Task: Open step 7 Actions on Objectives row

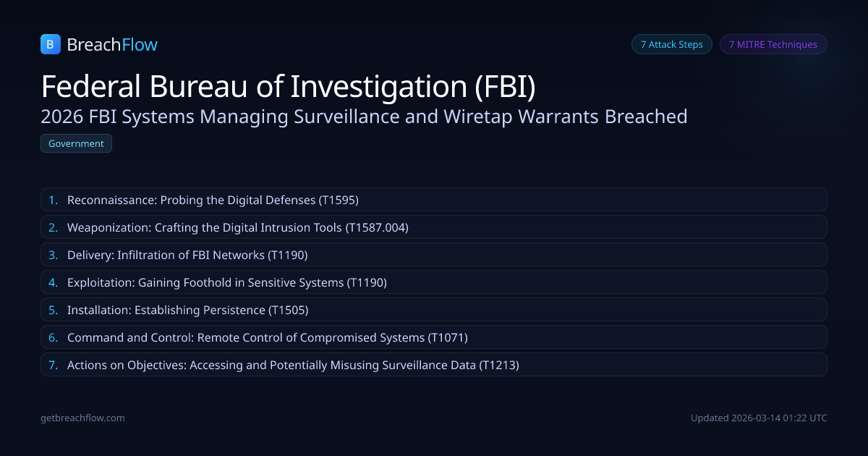Action: (x=433, y=365)
